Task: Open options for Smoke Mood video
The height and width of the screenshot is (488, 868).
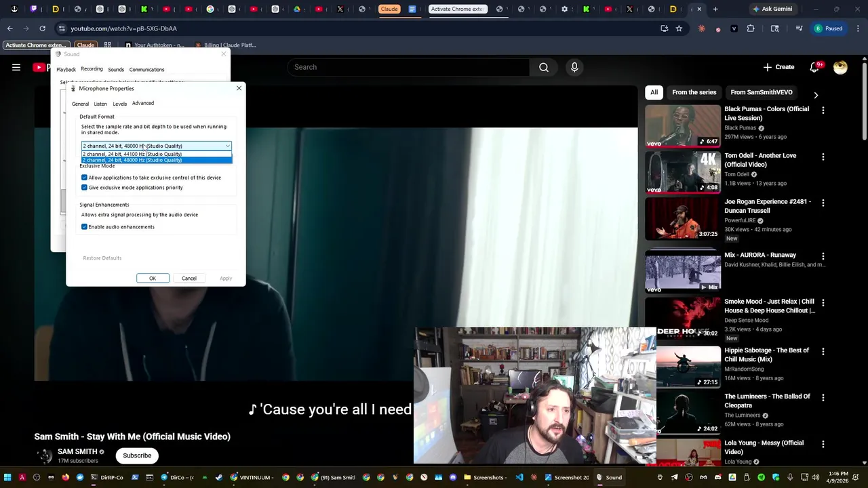Action: click(823, 302)
